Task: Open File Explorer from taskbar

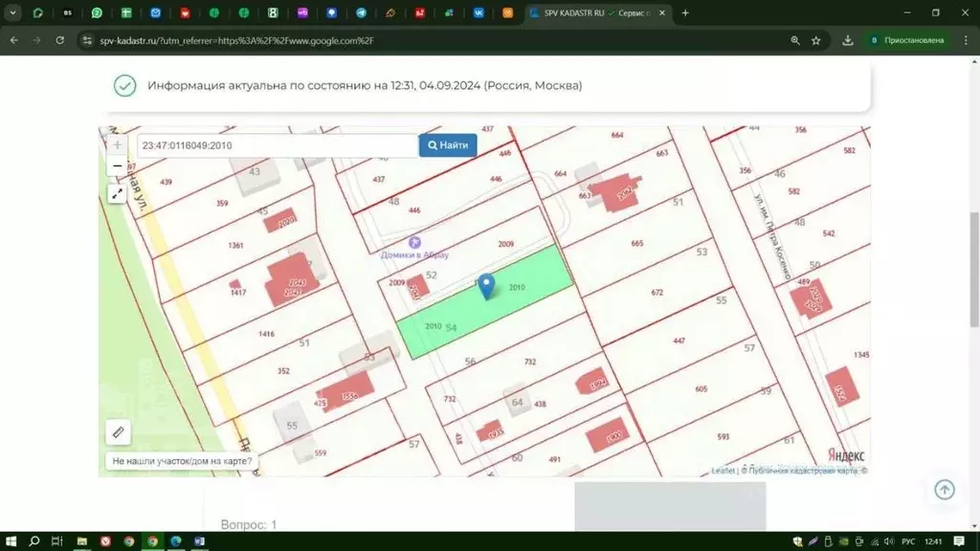Action: (82, 541)
